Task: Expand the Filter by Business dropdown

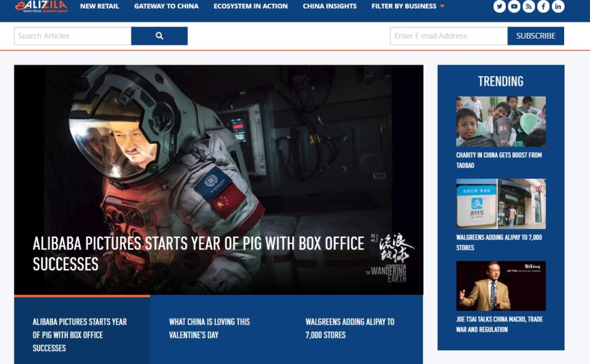Action: [x=408, y=6]
